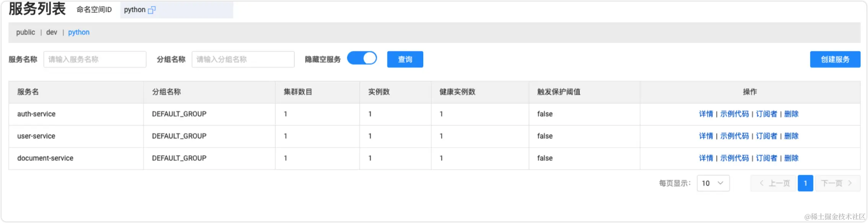868x223 pixels.
Task: Click false threshold value in auth-service row
Action: click(x=545, y=114)
